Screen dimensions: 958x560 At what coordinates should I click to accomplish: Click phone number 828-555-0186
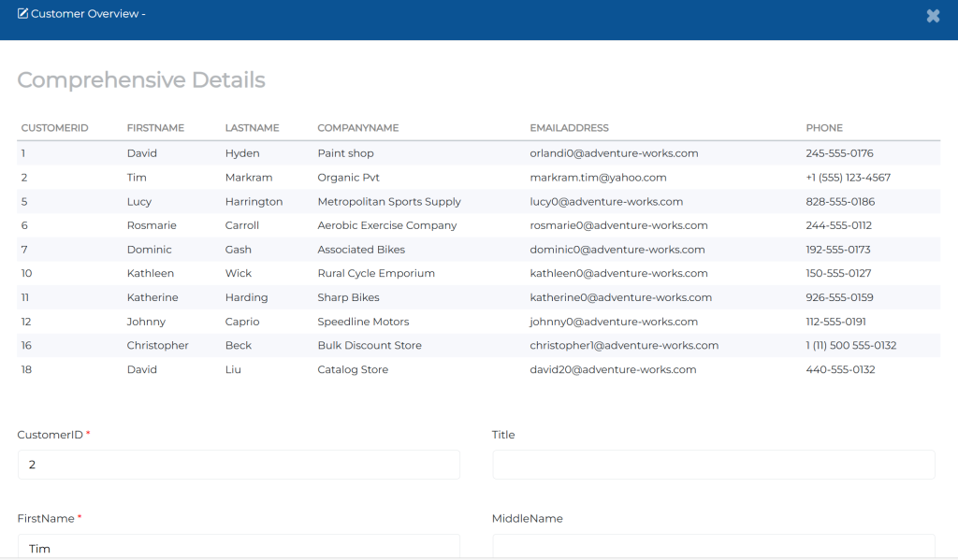[x=840, y=202]
